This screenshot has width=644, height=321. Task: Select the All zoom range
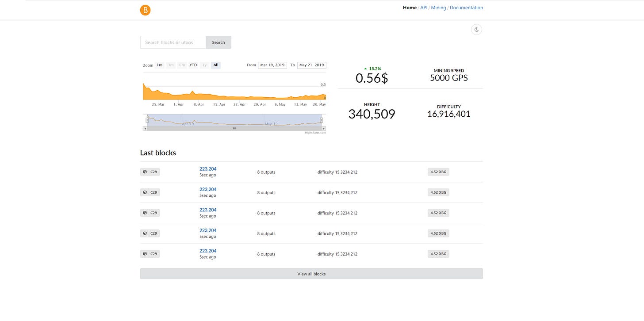(x=216, y=65)
